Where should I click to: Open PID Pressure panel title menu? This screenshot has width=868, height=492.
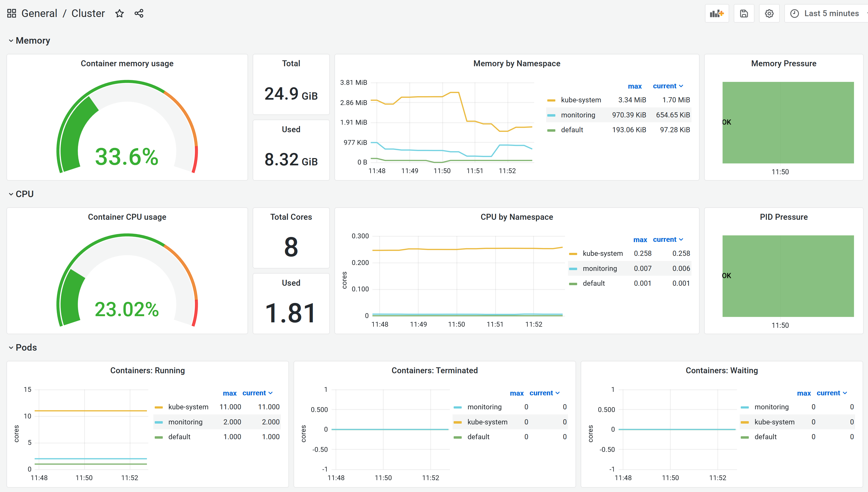tap(784, 217)
